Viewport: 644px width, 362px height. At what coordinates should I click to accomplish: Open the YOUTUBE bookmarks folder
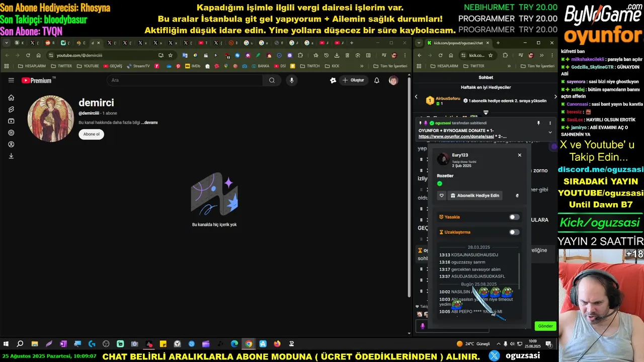point(88,66)
